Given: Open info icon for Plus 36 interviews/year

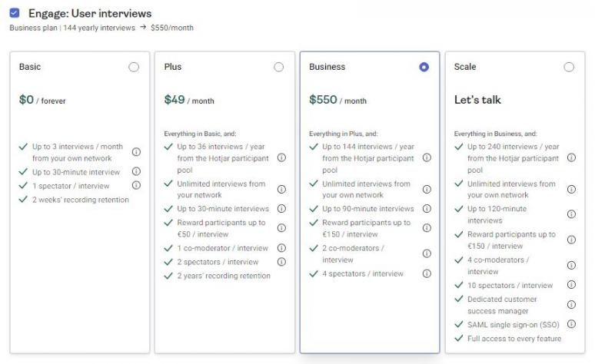Looking at the screenshot, I should coord(281,158).
